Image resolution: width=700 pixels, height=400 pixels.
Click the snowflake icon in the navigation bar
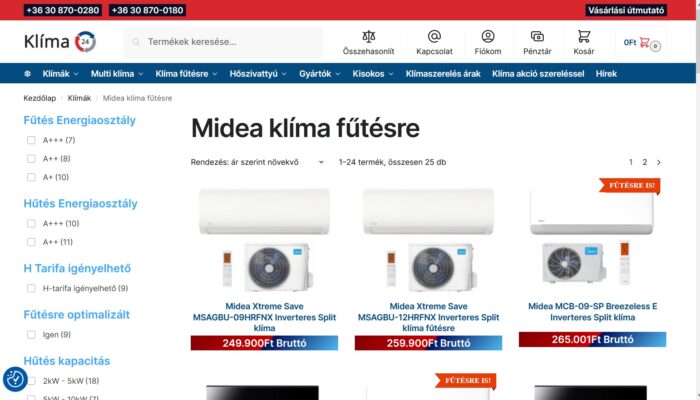27,74
